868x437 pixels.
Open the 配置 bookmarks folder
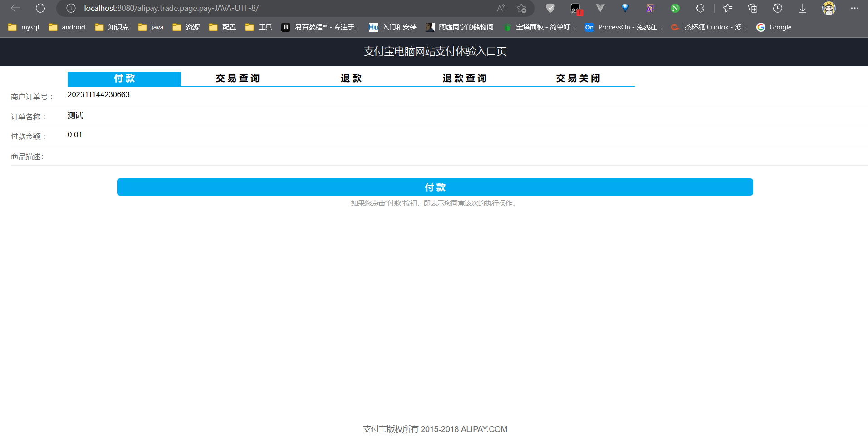pos(222,27)
